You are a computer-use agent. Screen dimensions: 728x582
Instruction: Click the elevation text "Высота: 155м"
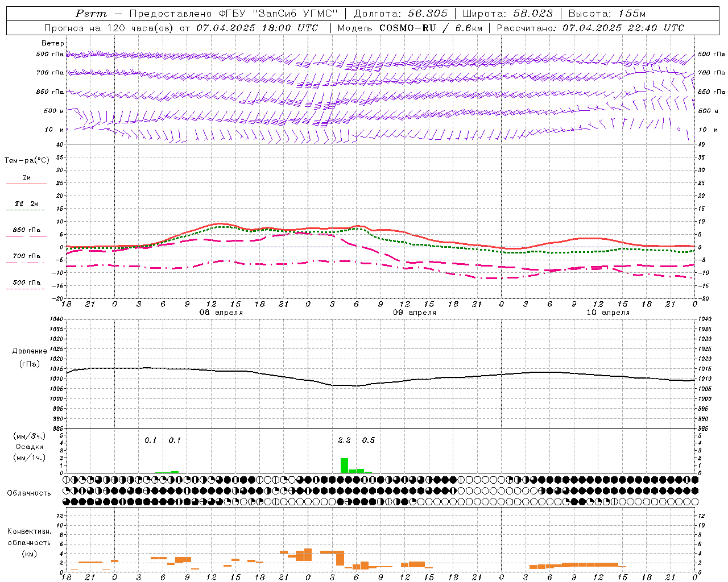pyautogui.click(x=607, y=14)
